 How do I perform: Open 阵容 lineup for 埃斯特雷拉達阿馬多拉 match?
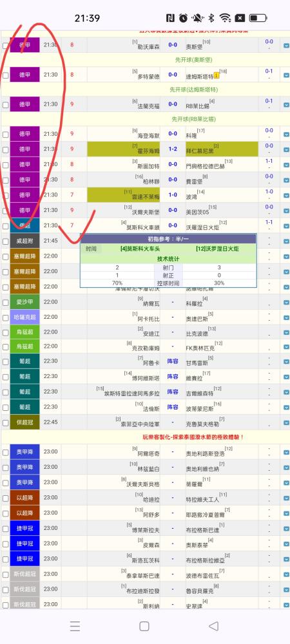[x=173, y=392]
